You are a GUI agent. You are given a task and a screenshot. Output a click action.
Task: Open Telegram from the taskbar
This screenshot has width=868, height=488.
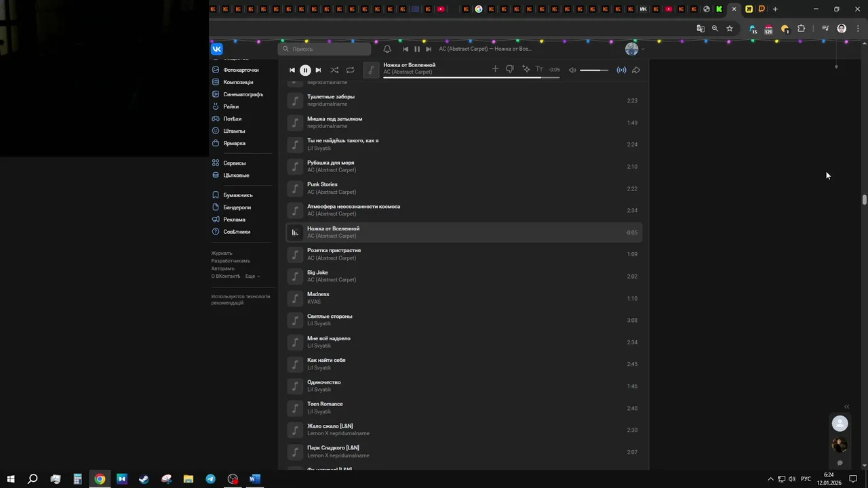tap(211, 479)
